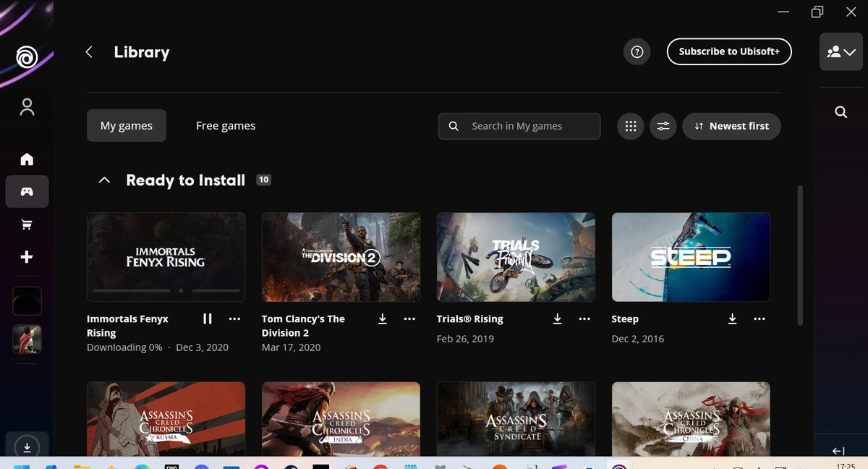Click the 'Feb 26, 2019' date text
868x469 pixels.
click(467, 339)
